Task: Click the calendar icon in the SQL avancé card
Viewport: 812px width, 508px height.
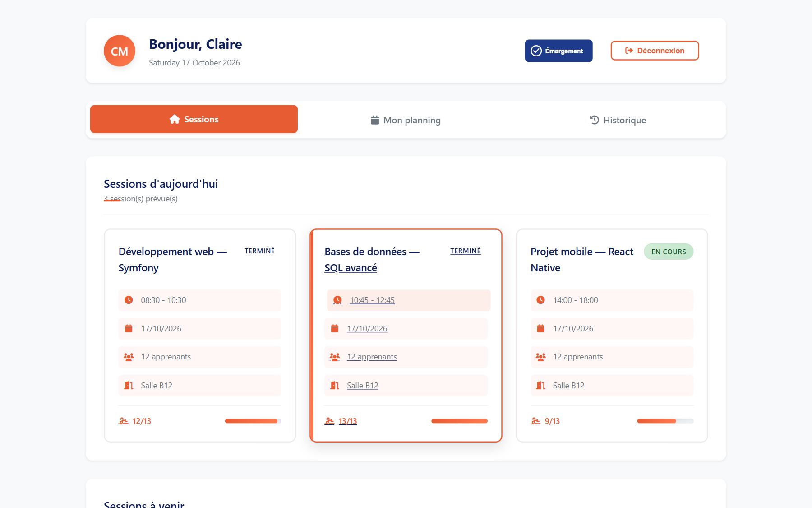Action: click(335, 328)
